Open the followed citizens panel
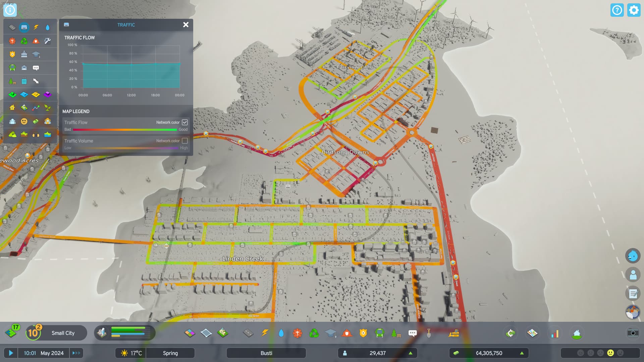Screen dimensions: 644x362 (x=633, y=275)
